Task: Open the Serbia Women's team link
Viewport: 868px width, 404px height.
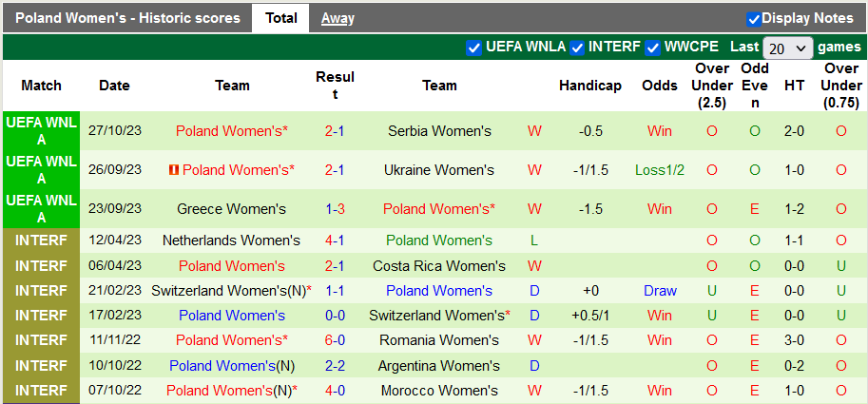Action: coord(439,131)
